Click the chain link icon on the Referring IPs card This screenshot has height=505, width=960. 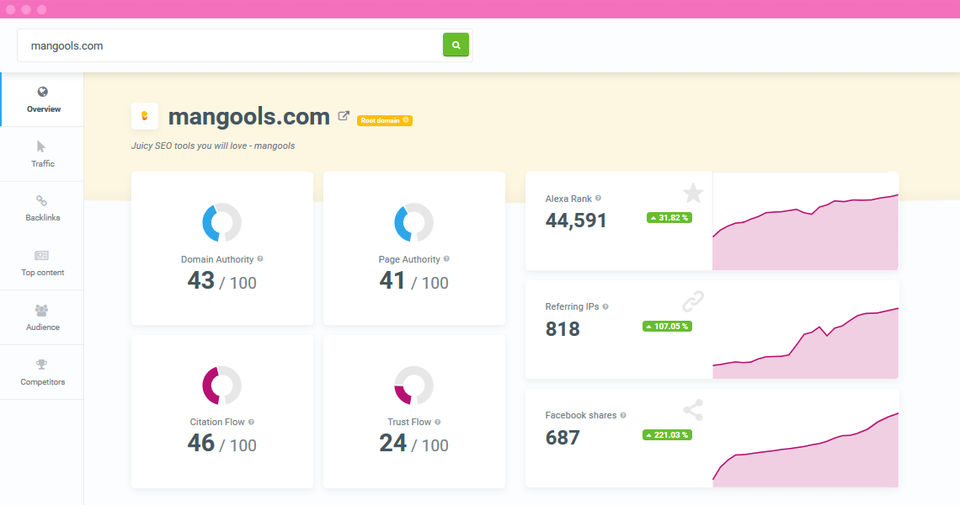(693, 301)
